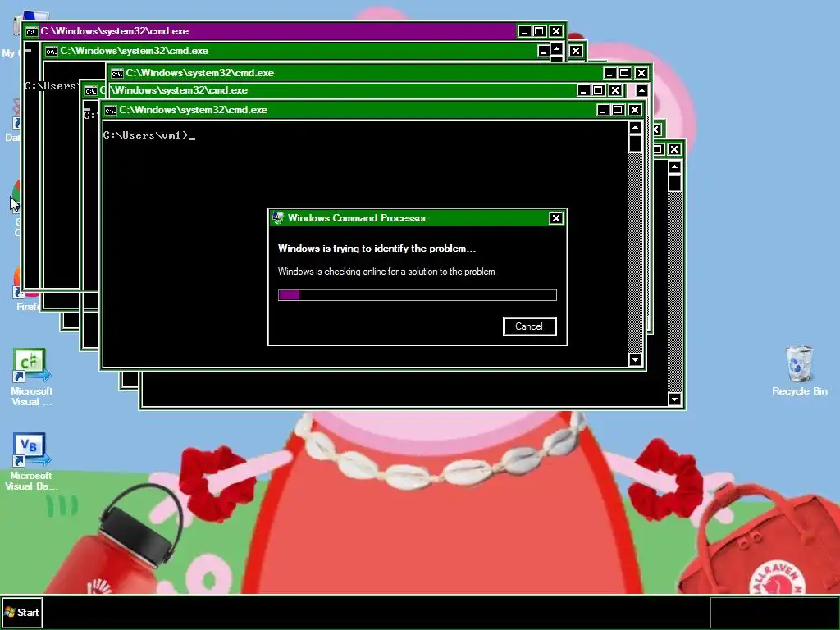The width and height of the screenshot is (840, 630).
Task: Click the cmd icon of the front cmd window
Action: pyautogui.click(x=111, y=111)
